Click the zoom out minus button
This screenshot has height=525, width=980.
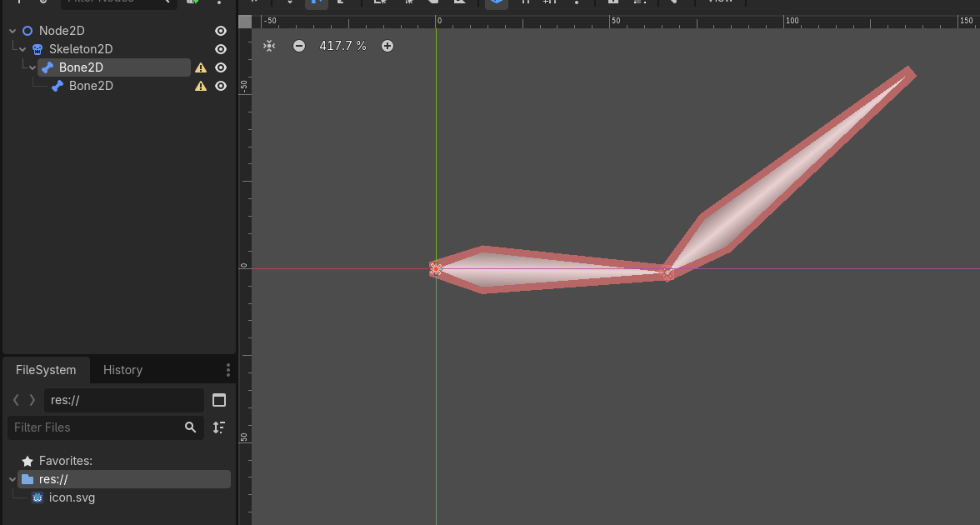[x=299, y=46]
